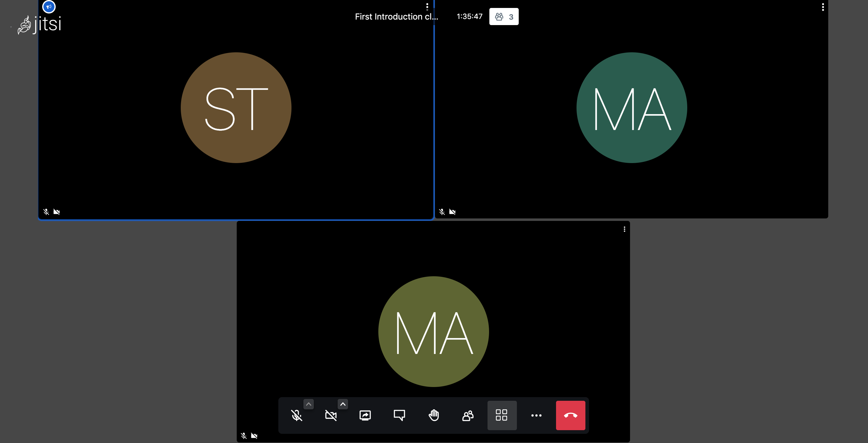Select the ST participant avatar

[236, 108]
